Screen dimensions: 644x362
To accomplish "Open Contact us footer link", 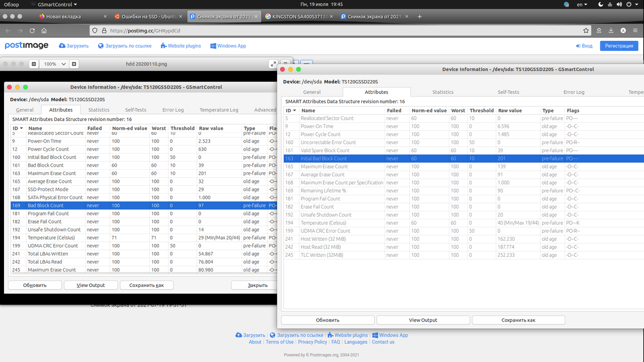I will pyautogui.click(x=383, y=342).
